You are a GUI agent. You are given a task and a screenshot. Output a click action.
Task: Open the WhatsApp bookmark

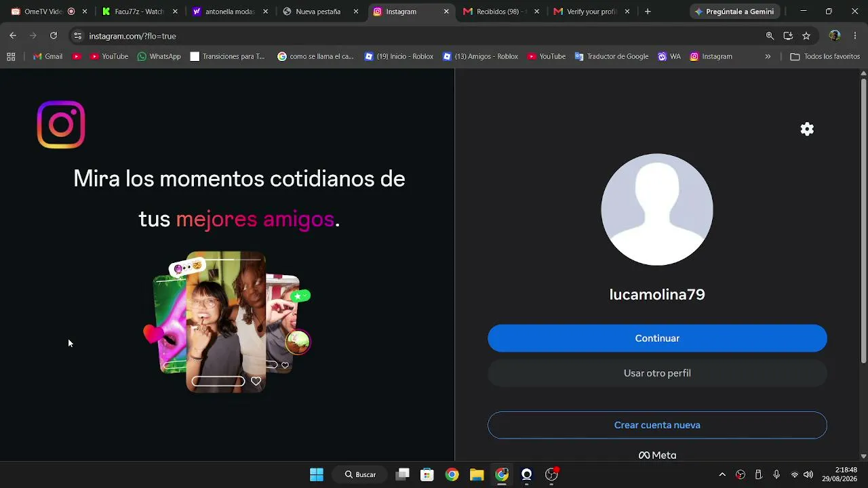(x=159, y=57)
